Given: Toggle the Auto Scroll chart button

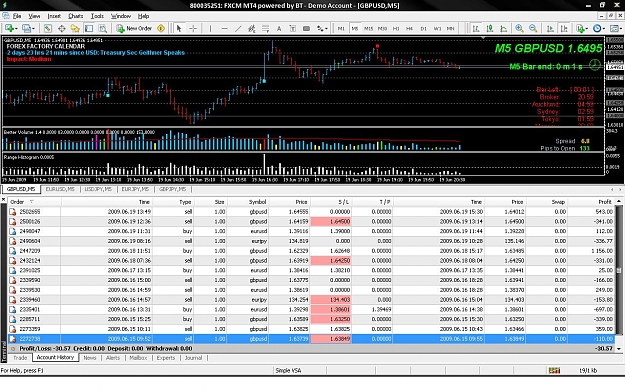Looking at the screenshot, I should tap(550, 28).
